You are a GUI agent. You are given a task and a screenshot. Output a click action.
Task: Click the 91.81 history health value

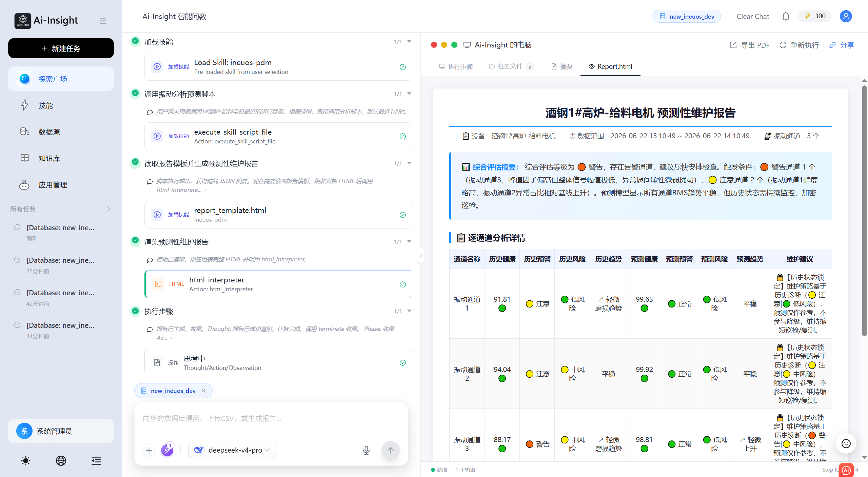(502, 299)
